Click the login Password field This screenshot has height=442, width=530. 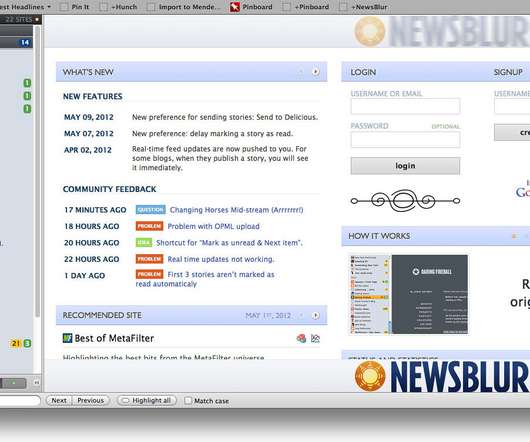[x=405, y=139]
